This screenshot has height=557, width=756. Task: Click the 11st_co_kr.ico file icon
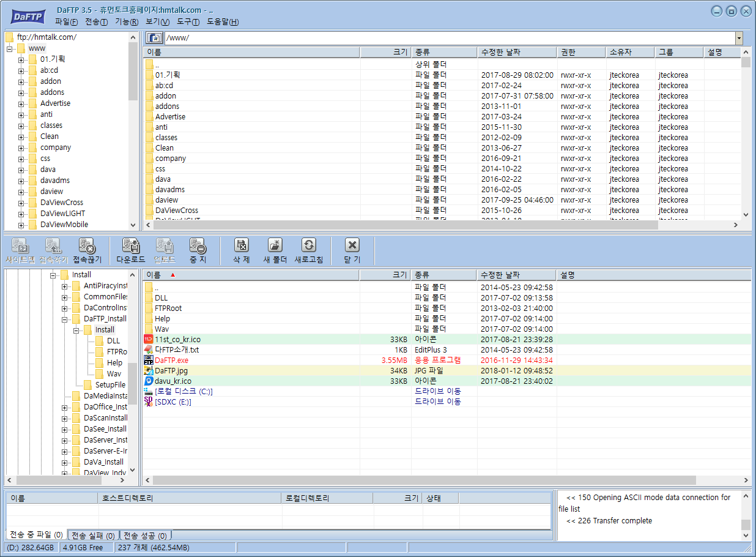(149, 339)
